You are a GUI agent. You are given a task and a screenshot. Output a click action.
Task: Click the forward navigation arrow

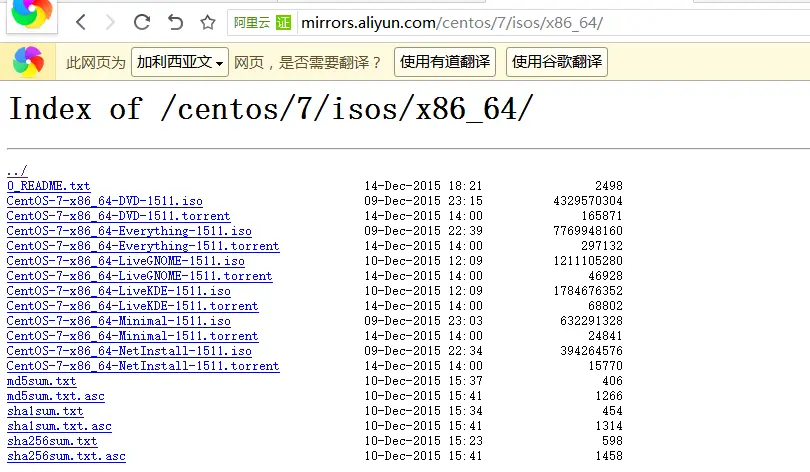110,22
